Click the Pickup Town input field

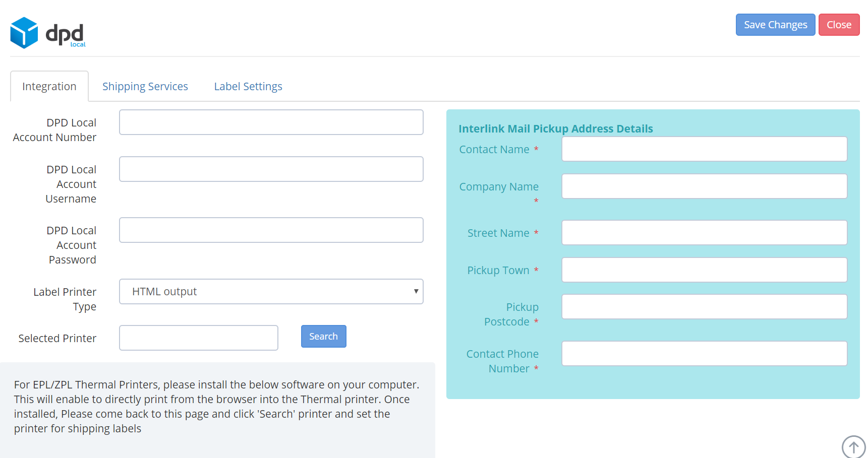tap(705, 270)
